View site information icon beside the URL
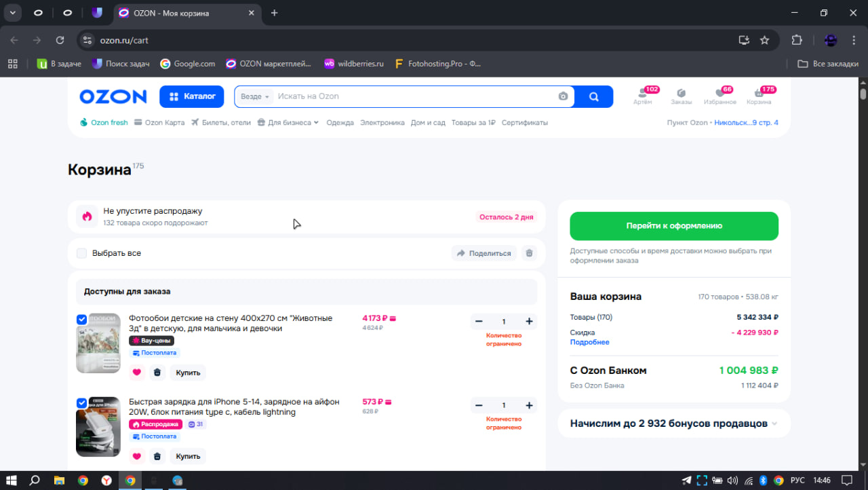 87,40
